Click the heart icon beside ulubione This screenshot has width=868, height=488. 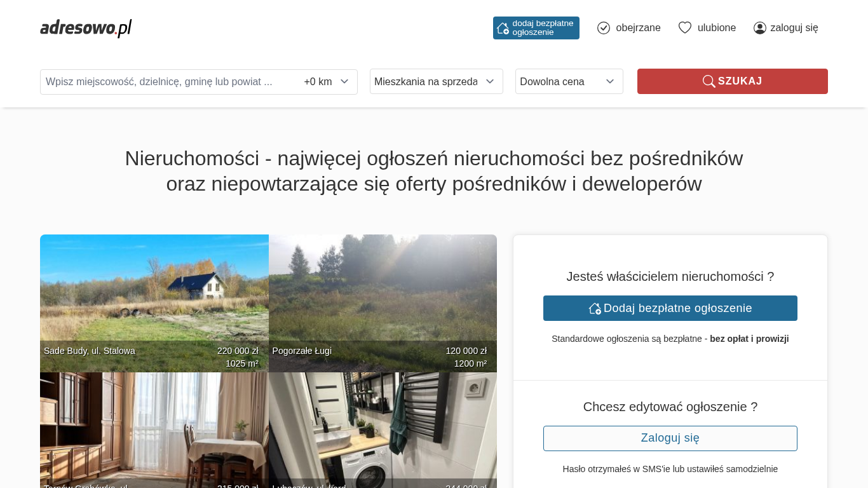[684, 28]
